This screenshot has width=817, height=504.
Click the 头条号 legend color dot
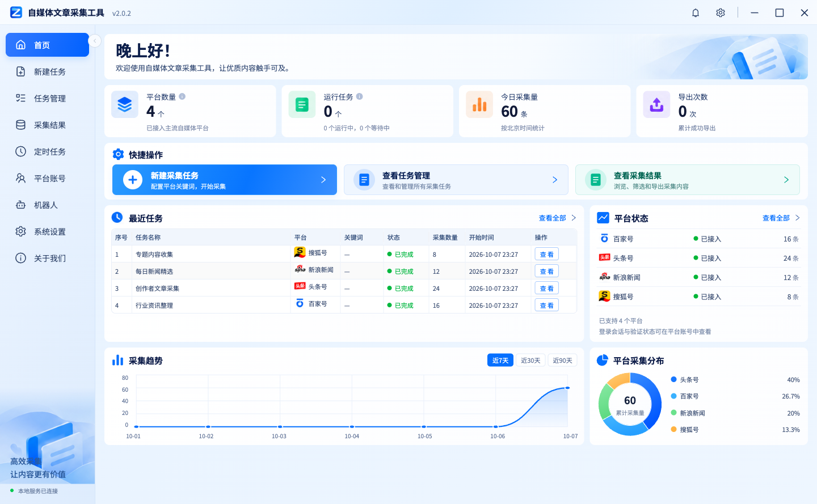point(674,379)
